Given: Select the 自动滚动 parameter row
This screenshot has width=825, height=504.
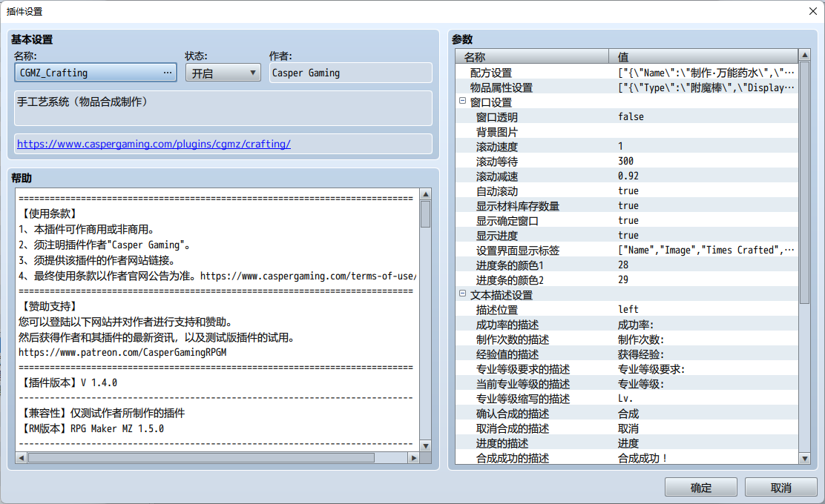Looking at the screenshot, I should coord(627,190).
